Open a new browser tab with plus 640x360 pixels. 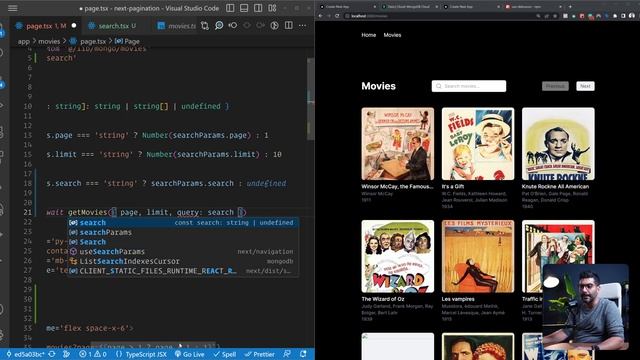pos(570,7)
